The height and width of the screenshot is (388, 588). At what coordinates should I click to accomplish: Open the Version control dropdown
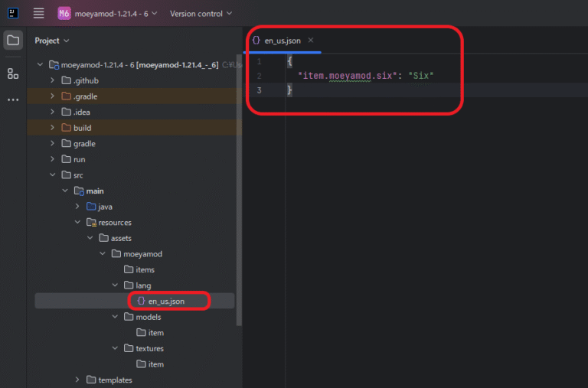pyautogui.click(x=201, y=14)
